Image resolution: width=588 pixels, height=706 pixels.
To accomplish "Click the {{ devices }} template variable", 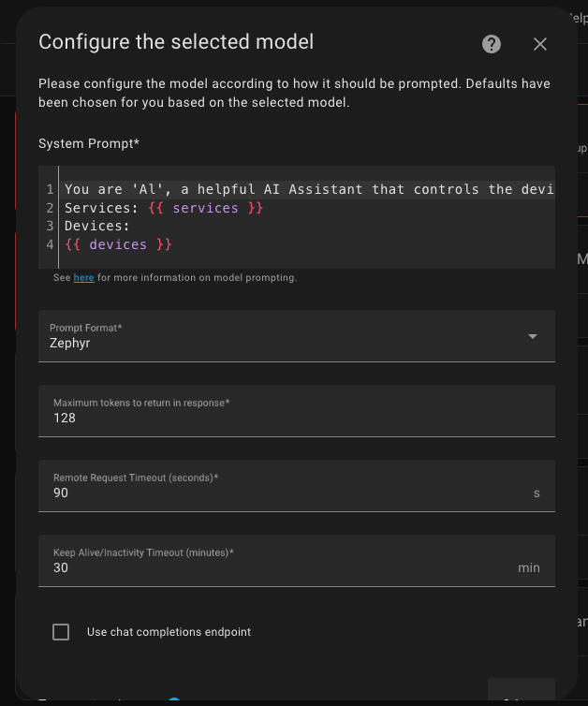I will pyautogui.click(x=118, y=244).
